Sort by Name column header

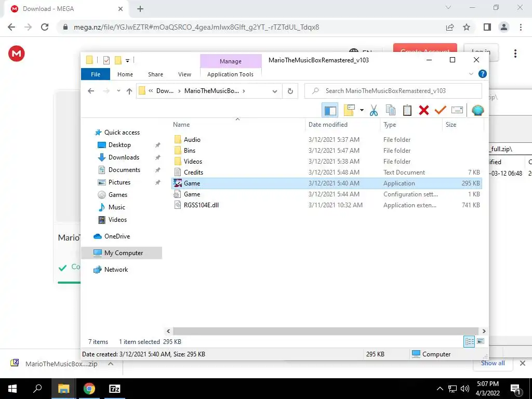click(237, 125)
